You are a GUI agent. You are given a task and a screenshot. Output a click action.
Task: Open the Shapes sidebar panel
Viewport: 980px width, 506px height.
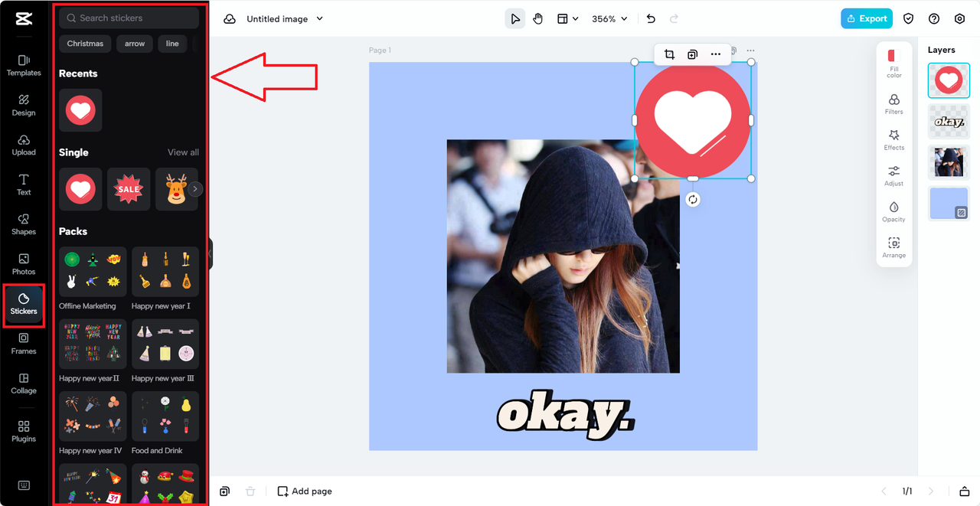coord(24,224)
